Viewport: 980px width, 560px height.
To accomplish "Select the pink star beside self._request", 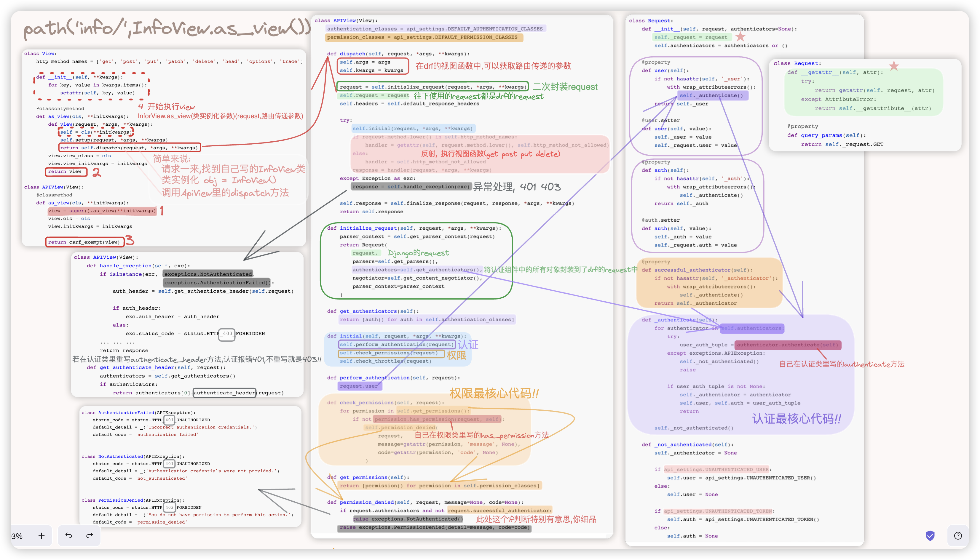I will 740,37.
